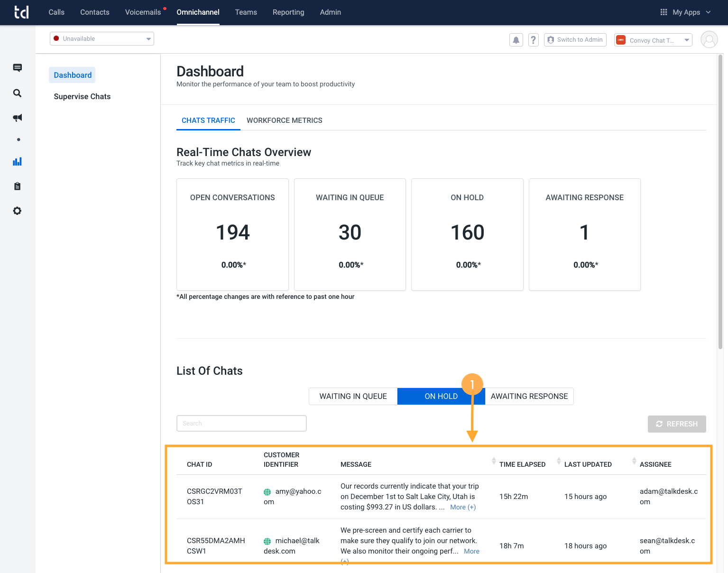Select the On Hold list filter
728x573 pixels.
(x=441, y=397)
